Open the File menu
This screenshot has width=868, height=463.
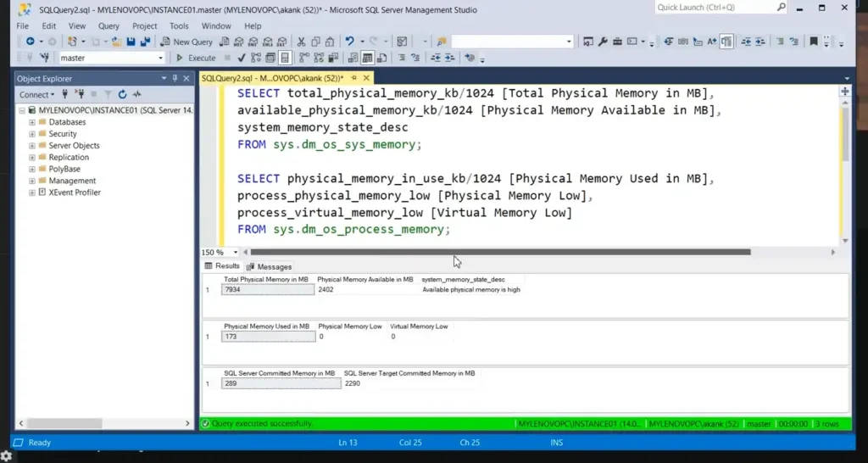[23, 26]
